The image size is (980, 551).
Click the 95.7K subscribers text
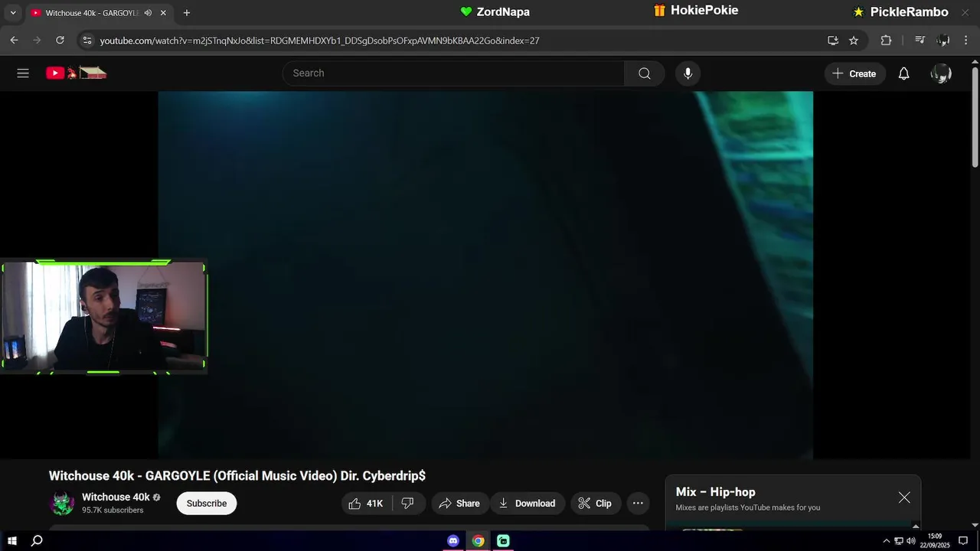click(x=113, y=510)
